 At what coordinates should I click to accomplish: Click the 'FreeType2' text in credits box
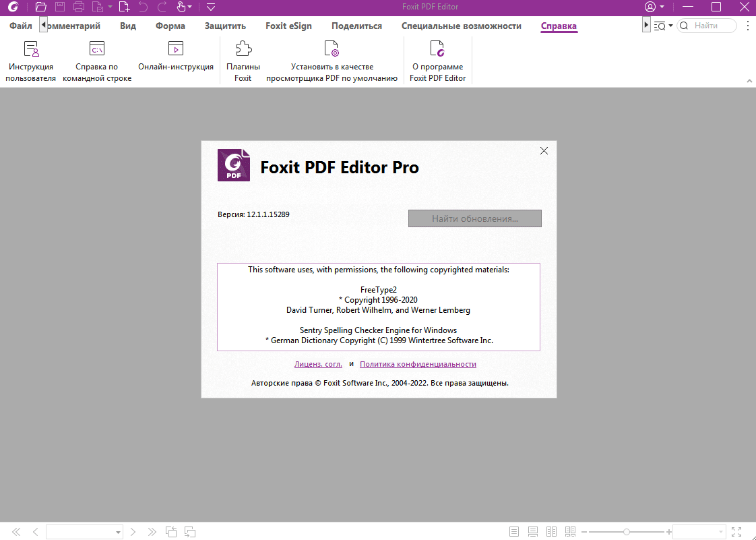tap(379, 290)
